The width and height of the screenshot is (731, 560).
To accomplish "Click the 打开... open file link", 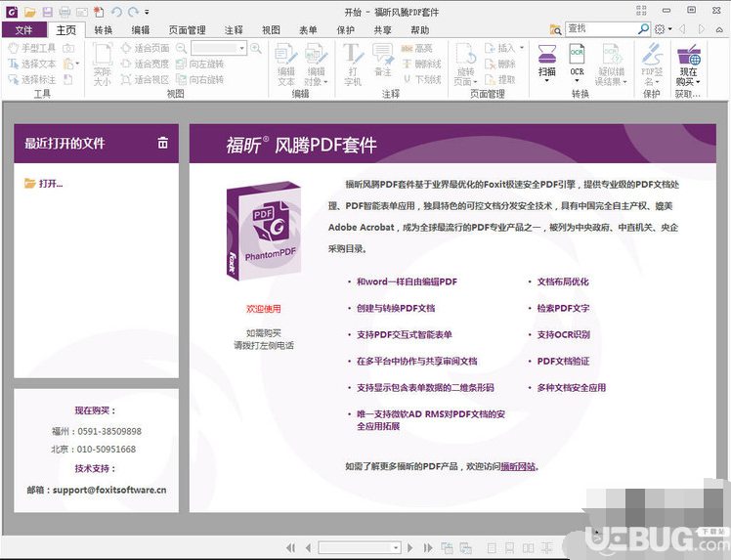I will [x=43, y=184].
